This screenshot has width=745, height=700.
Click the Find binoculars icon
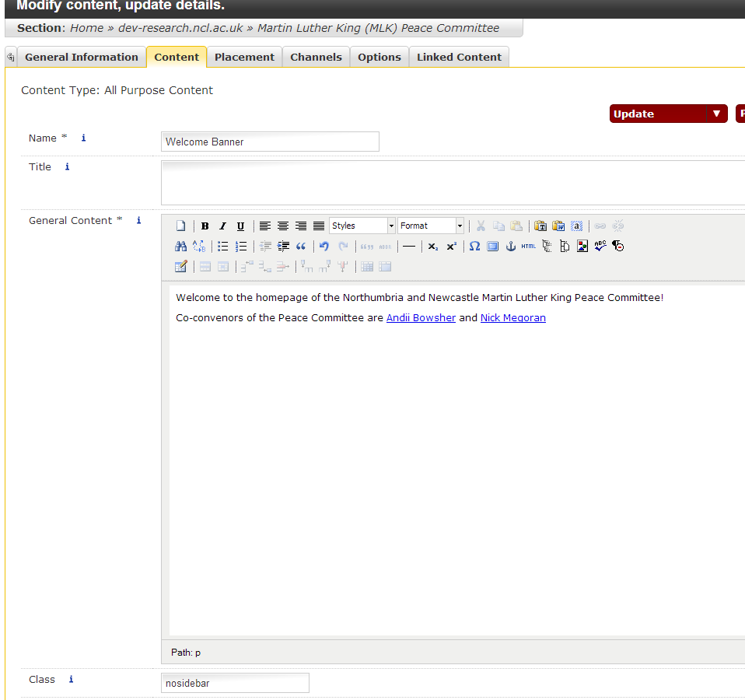(180, 247)
